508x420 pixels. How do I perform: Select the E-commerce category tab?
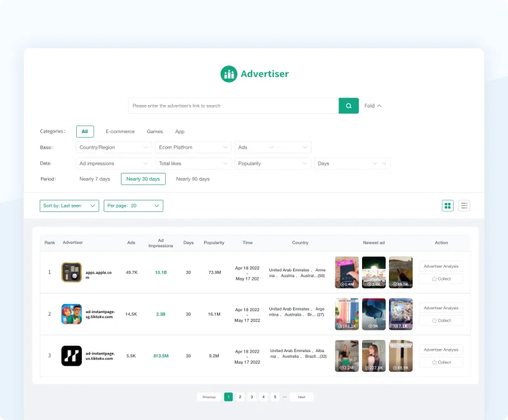[120, 131]
